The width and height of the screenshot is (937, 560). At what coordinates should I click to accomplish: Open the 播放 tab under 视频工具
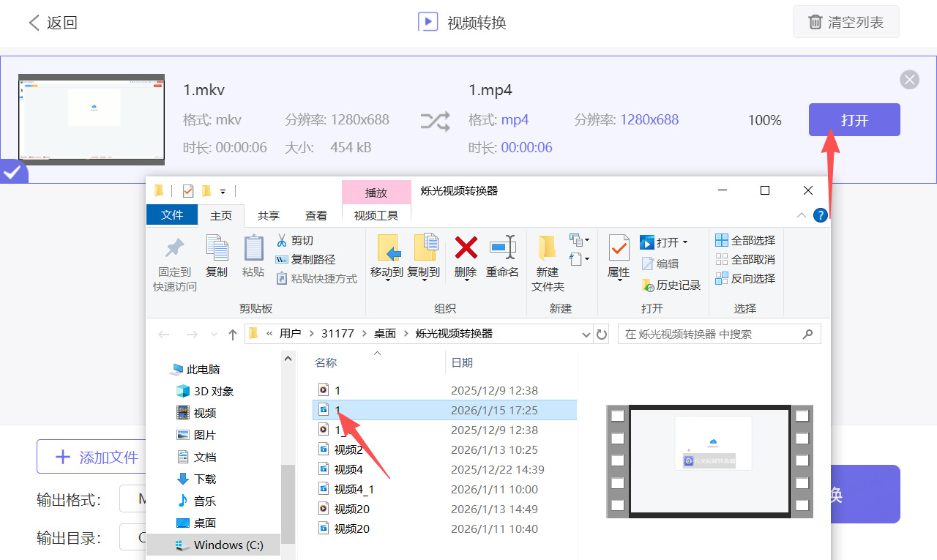[376, 192]
